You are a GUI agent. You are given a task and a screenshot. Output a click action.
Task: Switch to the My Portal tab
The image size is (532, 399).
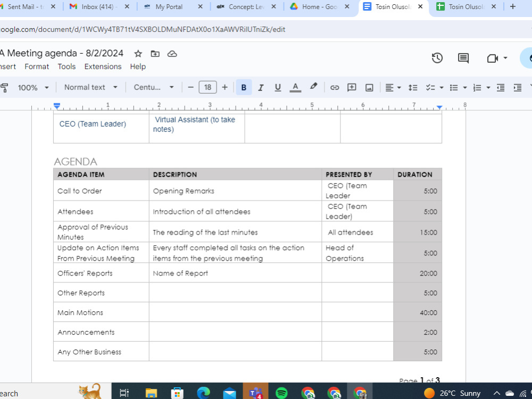point(172,7)
